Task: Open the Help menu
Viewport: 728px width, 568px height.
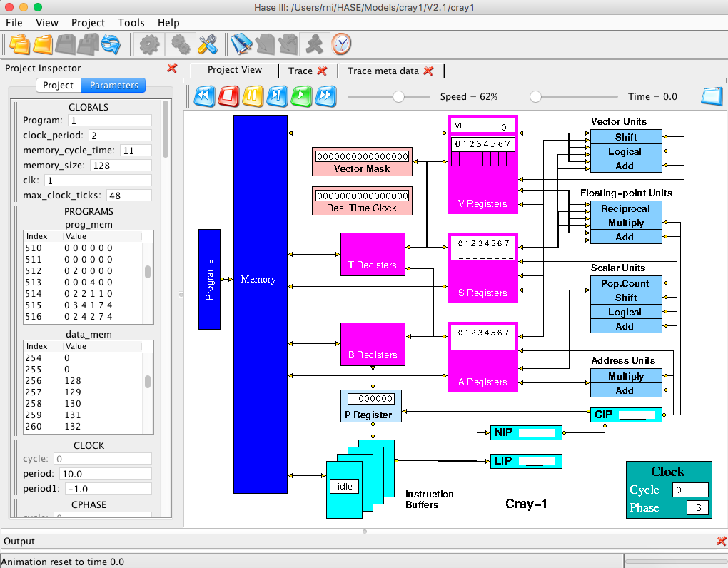Action: [x=168, y=23]
